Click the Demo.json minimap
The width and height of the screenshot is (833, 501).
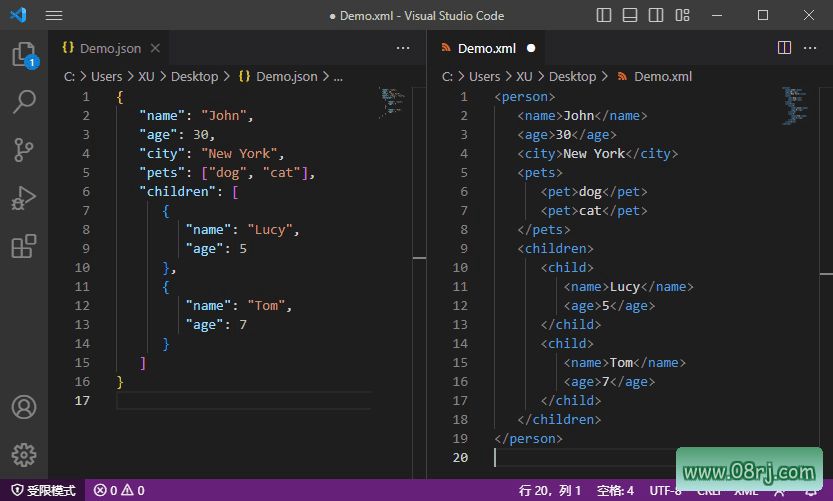pos(392,102)
